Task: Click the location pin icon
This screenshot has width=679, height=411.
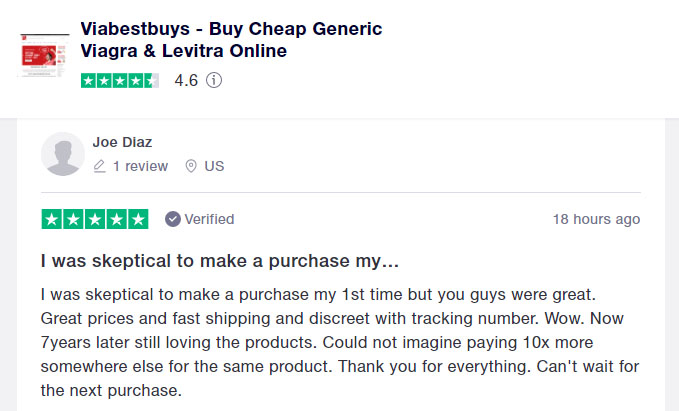Action: (x=191, y=166)
